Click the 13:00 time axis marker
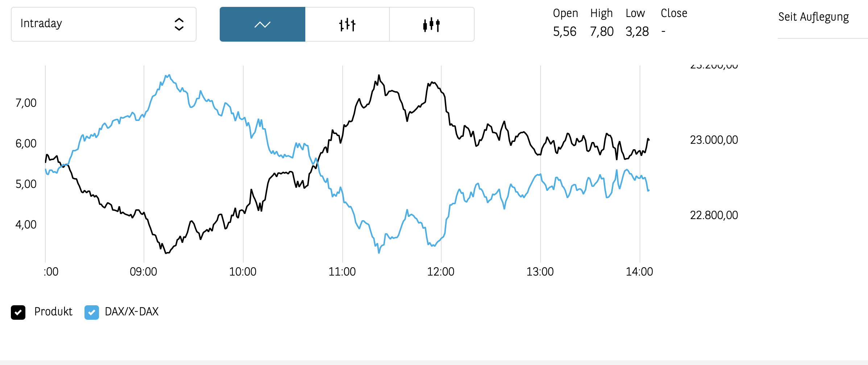This screenshot has height=365, width=868. 540,272
